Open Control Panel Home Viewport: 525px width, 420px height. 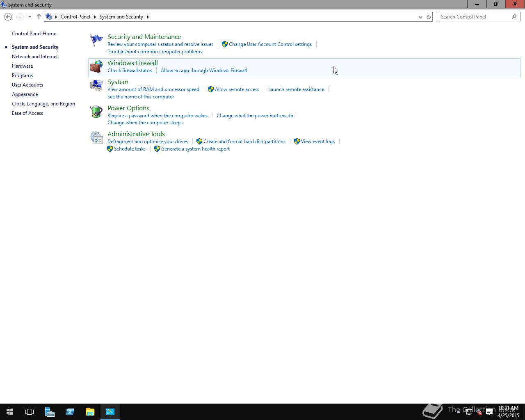tap(34, 34)
